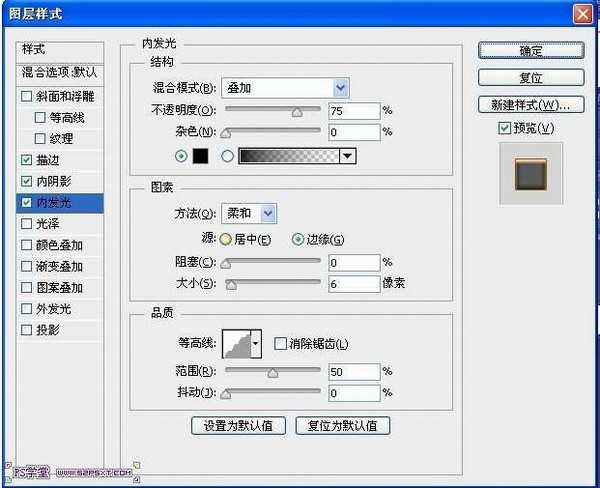Viewport: 600px width, 488px height.
Task: Click the 确定 button
Action: tap(531, 51)
